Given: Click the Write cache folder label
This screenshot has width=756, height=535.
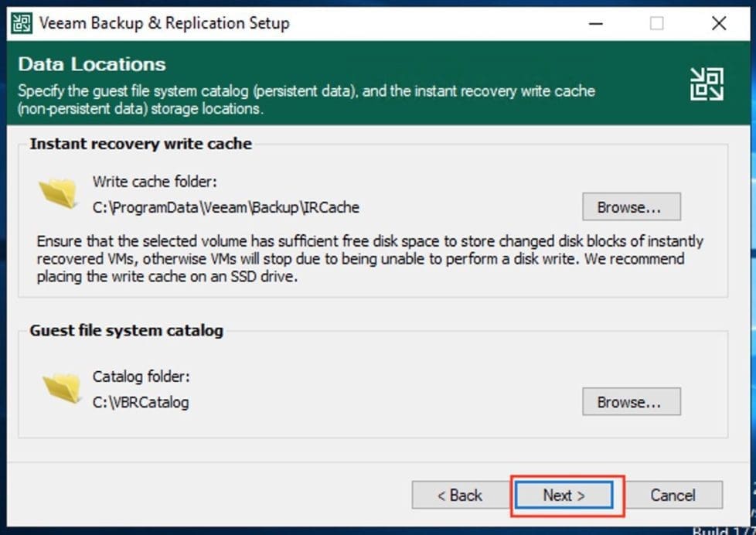Looking at the screenshot, I should coord(155,182).
